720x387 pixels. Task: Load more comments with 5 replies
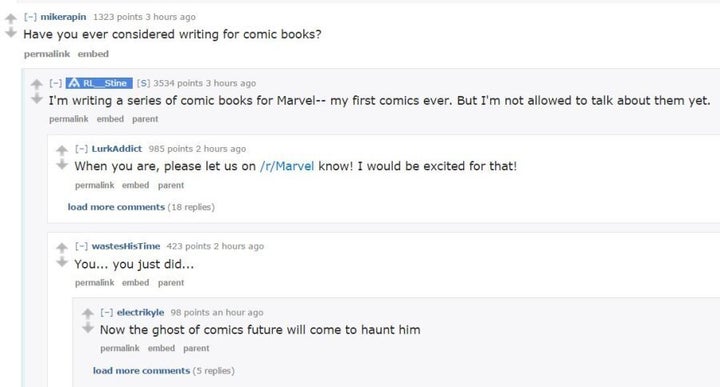(x=163, y=370)
